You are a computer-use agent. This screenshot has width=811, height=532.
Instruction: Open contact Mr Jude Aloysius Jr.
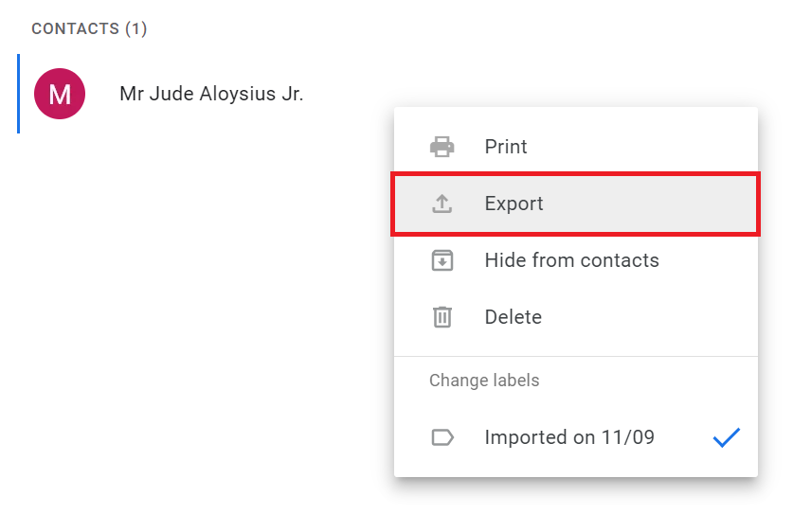click(211, 94)
